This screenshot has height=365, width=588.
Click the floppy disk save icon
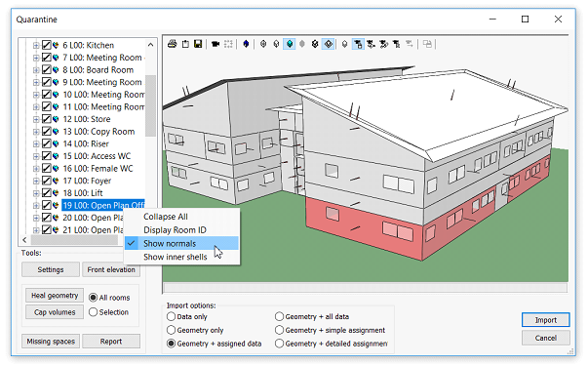click(x=198, y=44)
